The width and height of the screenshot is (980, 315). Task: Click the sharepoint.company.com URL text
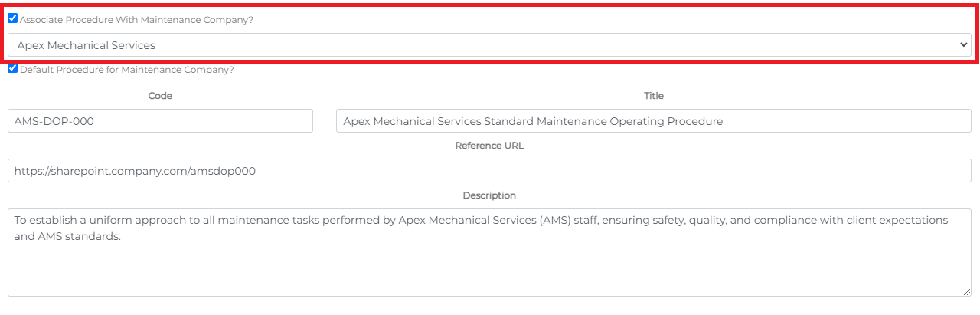[135, 171]
